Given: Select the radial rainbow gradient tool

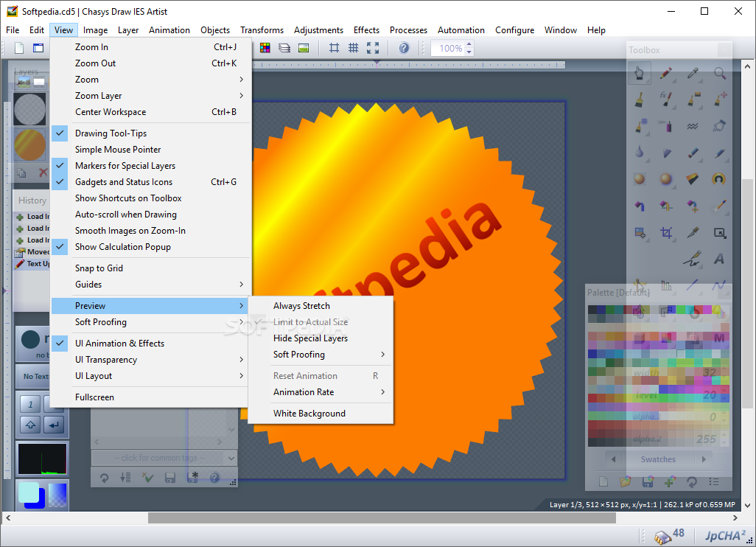Looking at the screenshot, I should coord(719,179).
